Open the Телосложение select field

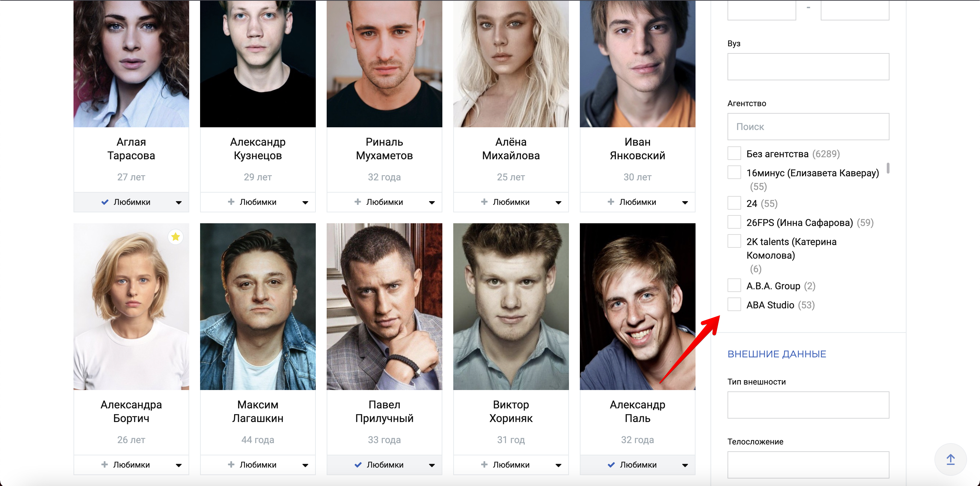[x=808, y=465]
